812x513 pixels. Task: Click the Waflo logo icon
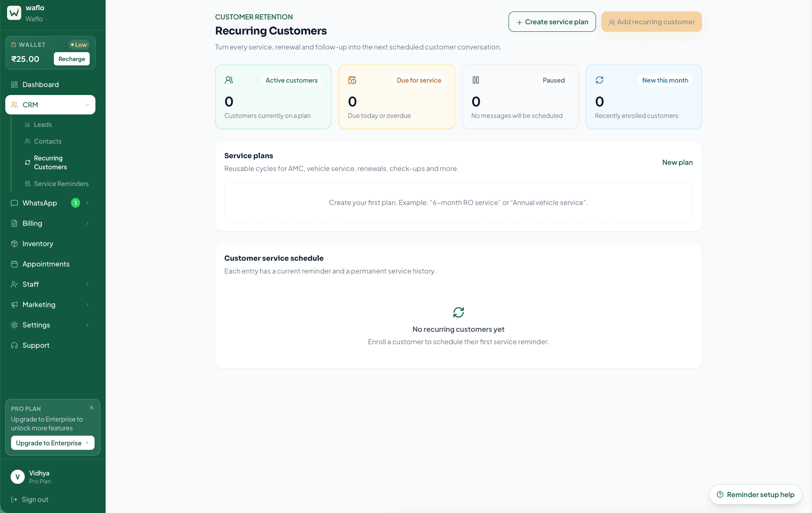(14, 13)
